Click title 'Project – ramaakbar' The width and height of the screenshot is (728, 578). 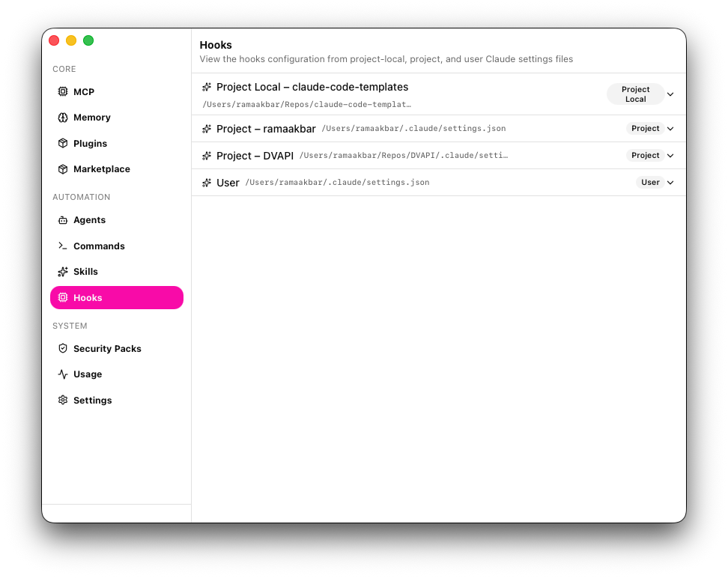(266, 129)
